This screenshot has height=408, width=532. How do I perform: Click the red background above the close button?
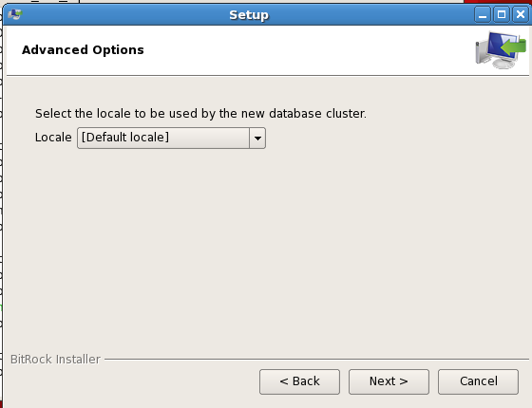click(x=498, y=1)
